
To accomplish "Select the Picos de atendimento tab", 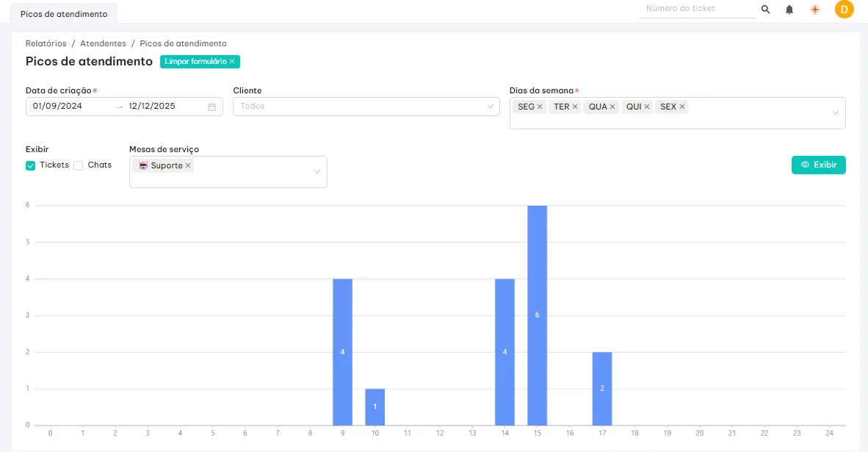I will tap(64, 14).
